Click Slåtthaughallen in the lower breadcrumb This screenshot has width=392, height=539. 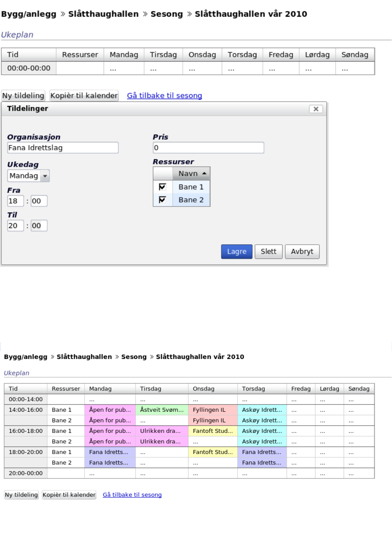click(84, 356)
